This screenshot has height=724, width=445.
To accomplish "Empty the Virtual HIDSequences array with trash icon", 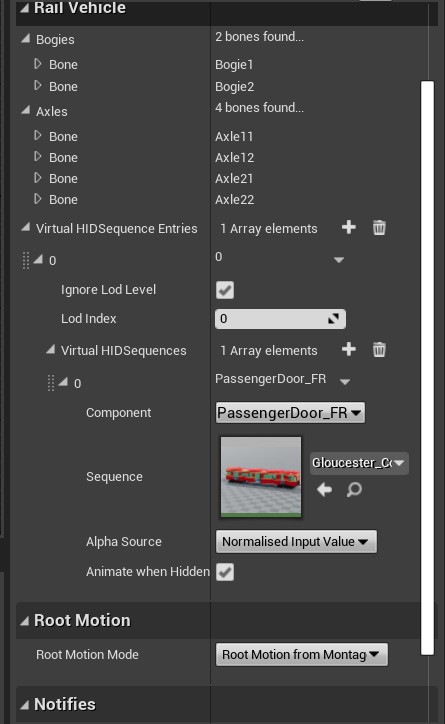I will [x=379, y=350].
